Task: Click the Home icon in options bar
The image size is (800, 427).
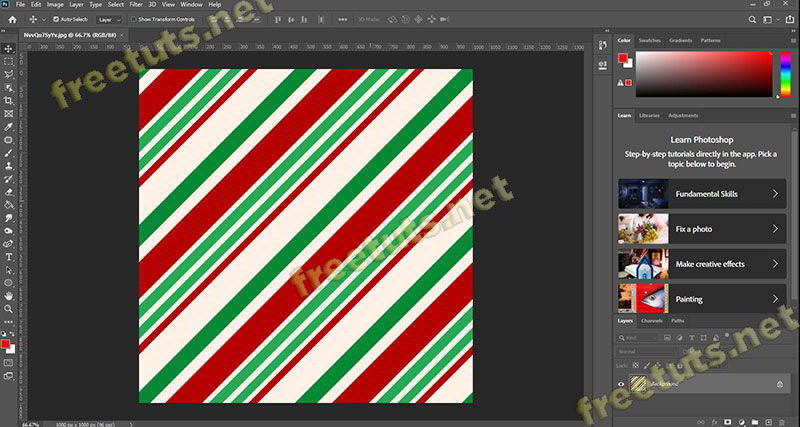Action: [12, 19]
